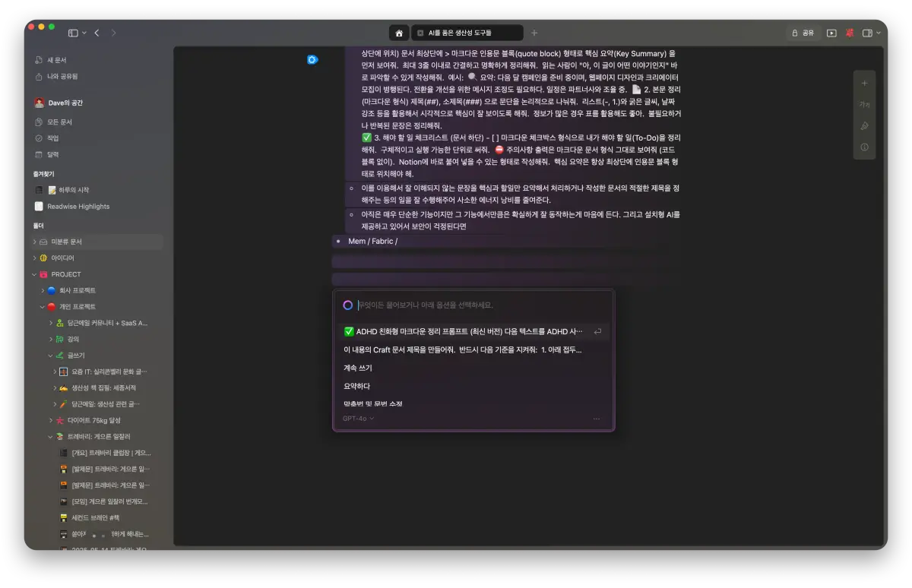Open the info icon in right panel
Image resolution: width=912 pixels, height=588 pixels.
click(x=864, y=147)
